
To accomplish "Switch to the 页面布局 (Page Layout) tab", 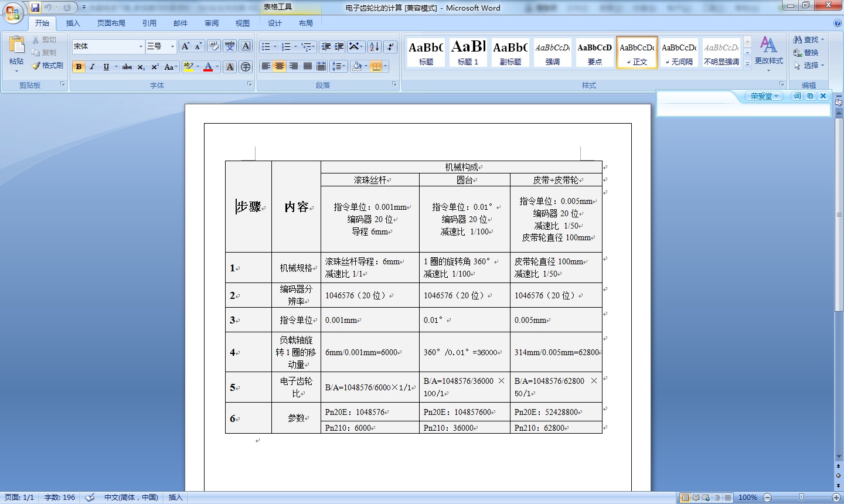I will click(111, 23).
